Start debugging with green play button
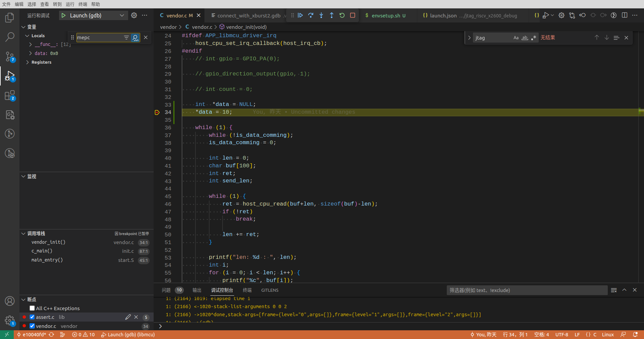The height and width of the screenshot is (339, 644). pyautogui.click(x=63, y=15)
